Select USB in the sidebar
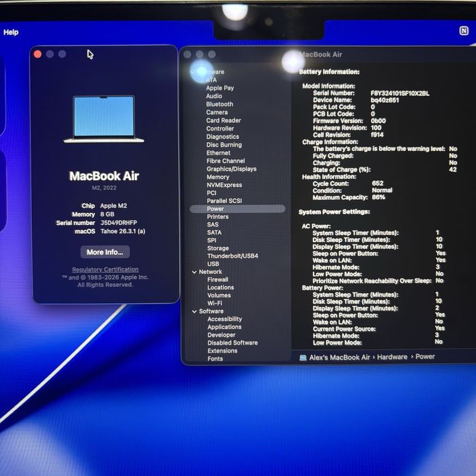The image size is (476, 476). click(x=213, y=264)
